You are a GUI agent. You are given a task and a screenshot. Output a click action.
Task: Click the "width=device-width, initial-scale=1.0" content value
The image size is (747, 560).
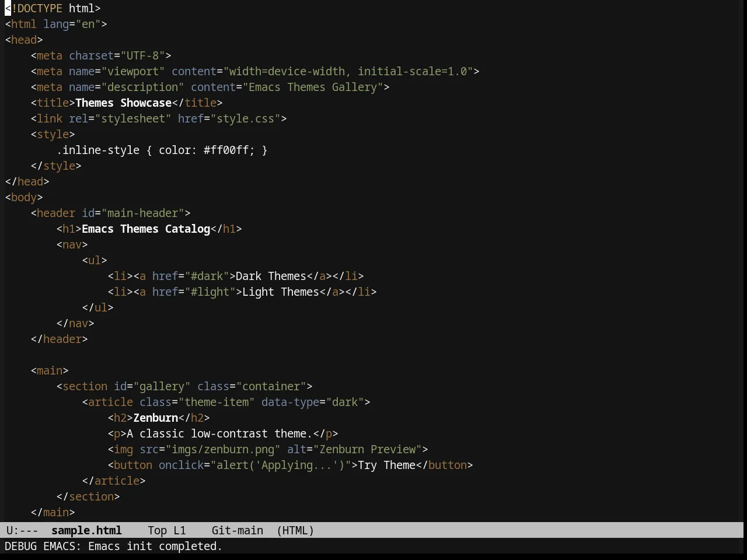(348, 71)
